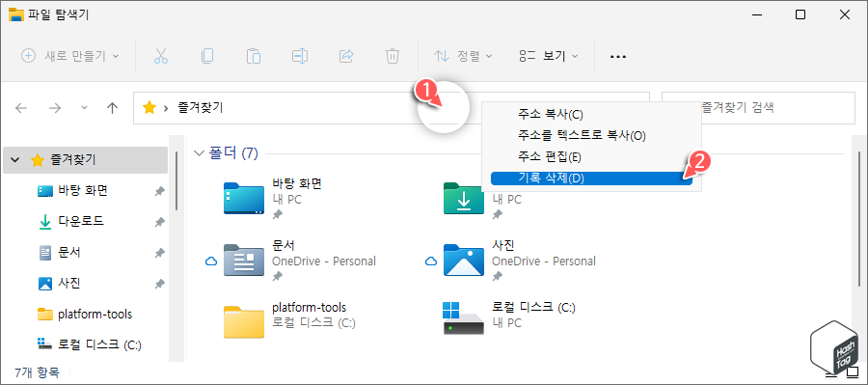
Task: Click breadcrumb chevron before 즐겨찾기
Action: click(166, 108)
